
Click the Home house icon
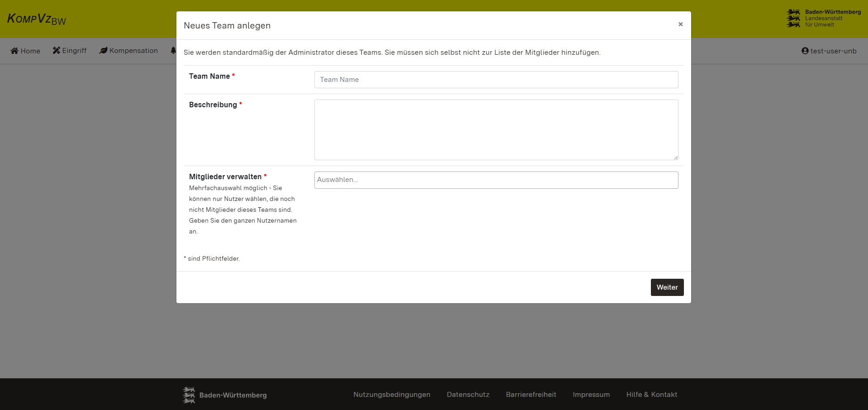14,51
